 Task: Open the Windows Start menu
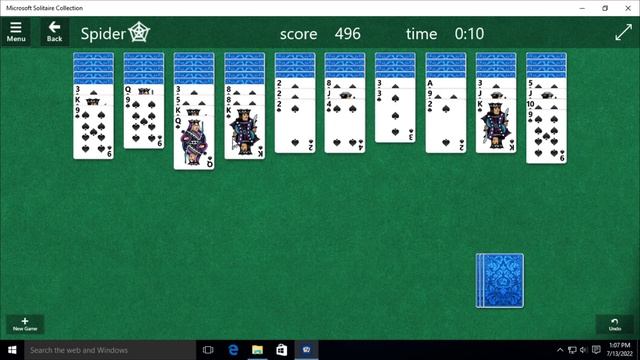pos(12,350)
